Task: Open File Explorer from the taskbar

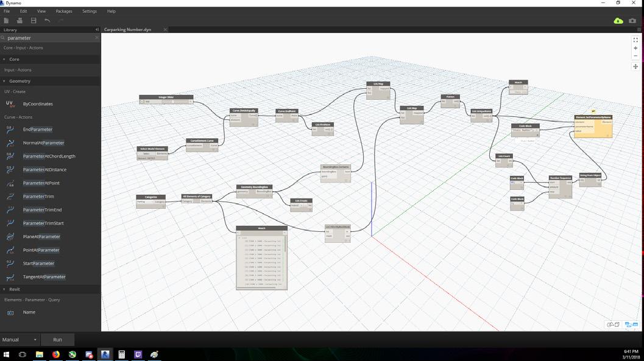Action: [40, 354]
